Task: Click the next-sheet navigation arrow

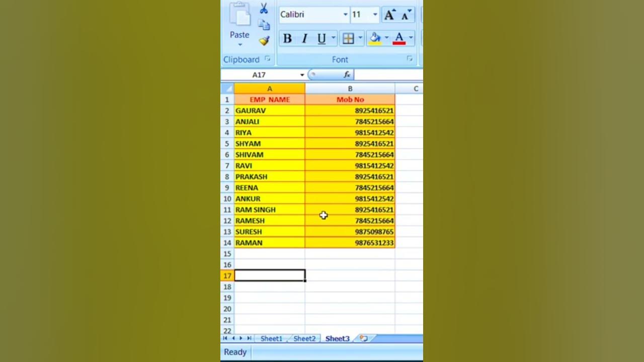Action: [x=241, y=339]
